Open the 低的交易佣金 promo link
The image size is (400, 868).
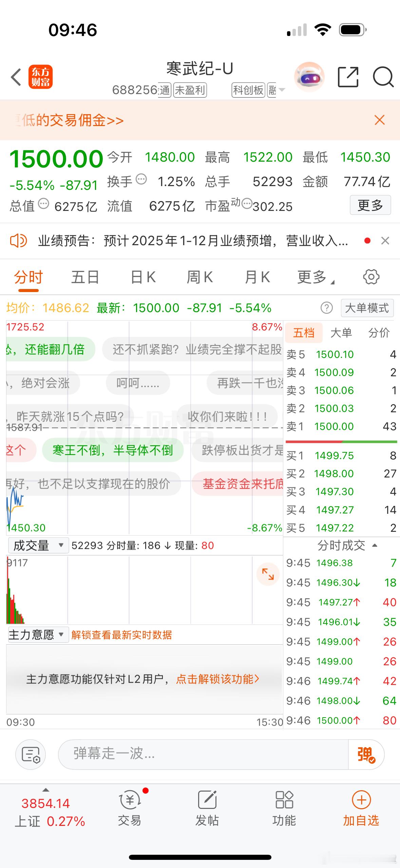(70, 120)
